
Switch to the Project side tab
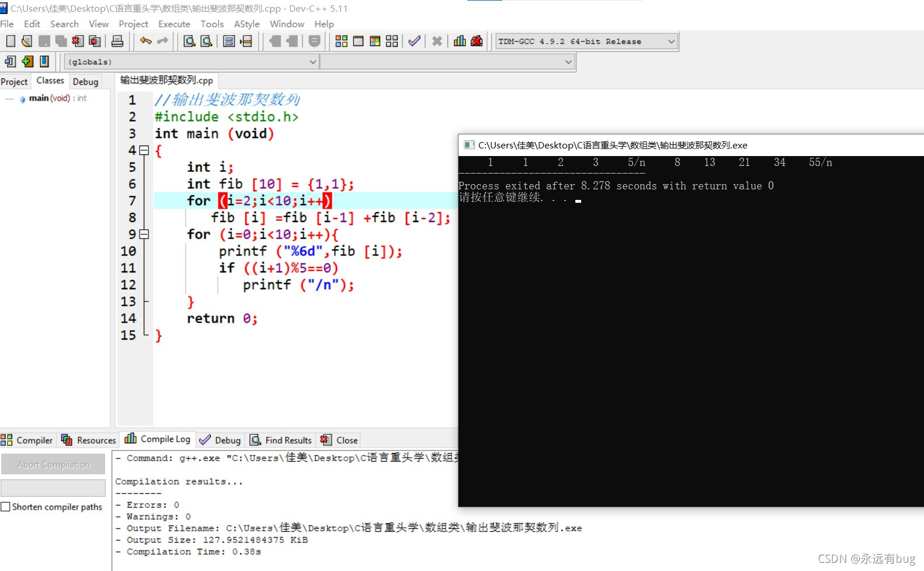pos(14,82)
